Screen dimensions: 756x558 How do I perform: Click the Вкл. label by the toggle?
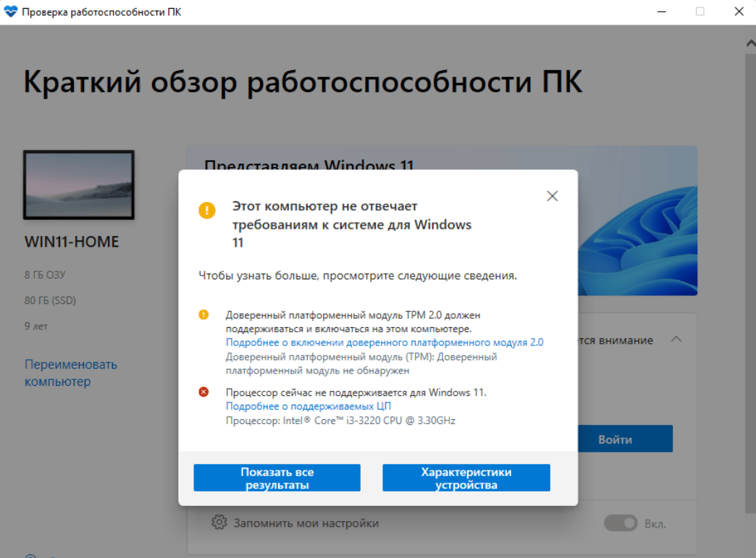click(x=655, y=524)
